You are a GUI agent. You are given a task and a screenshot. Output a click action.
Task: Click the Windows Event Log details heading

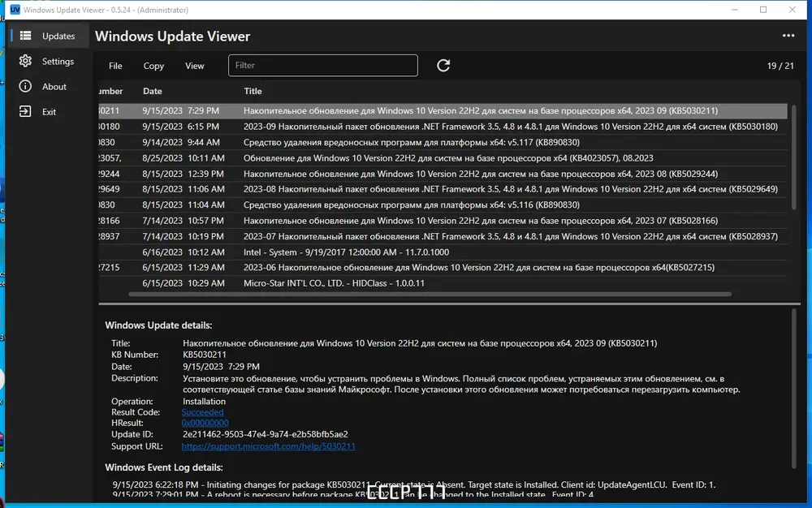click(x=164, y=467)
